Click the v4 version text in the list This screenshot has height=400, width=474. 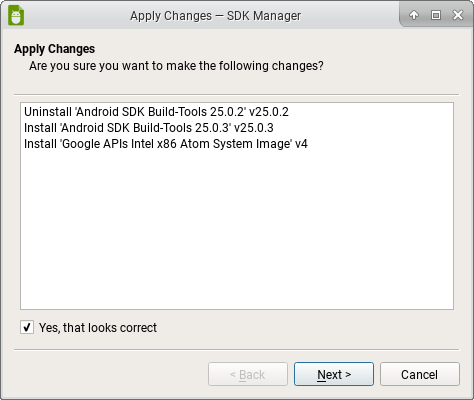tap(301, 144)
